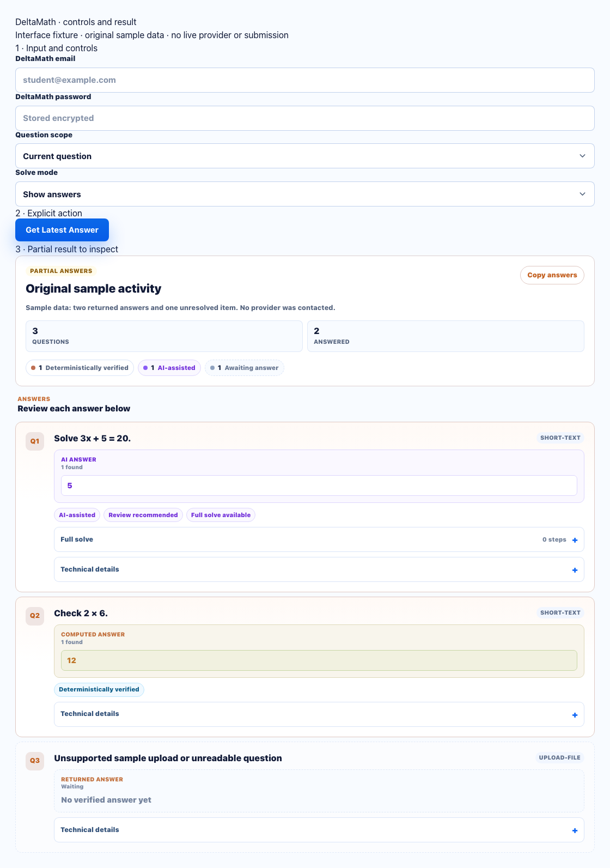The height and width of the screenshot is (868, 610).
Task: Click the Awaiting answer summary chip
Action: (245, 368)
